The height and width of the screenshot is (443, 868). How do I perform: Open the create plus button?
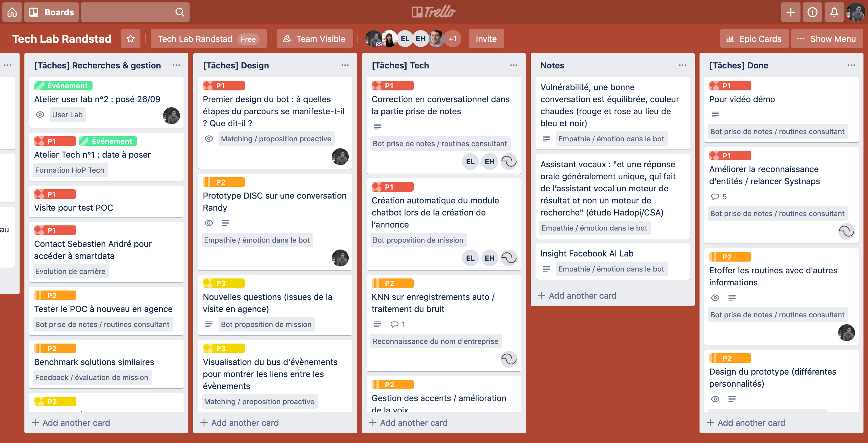(791, 12)
